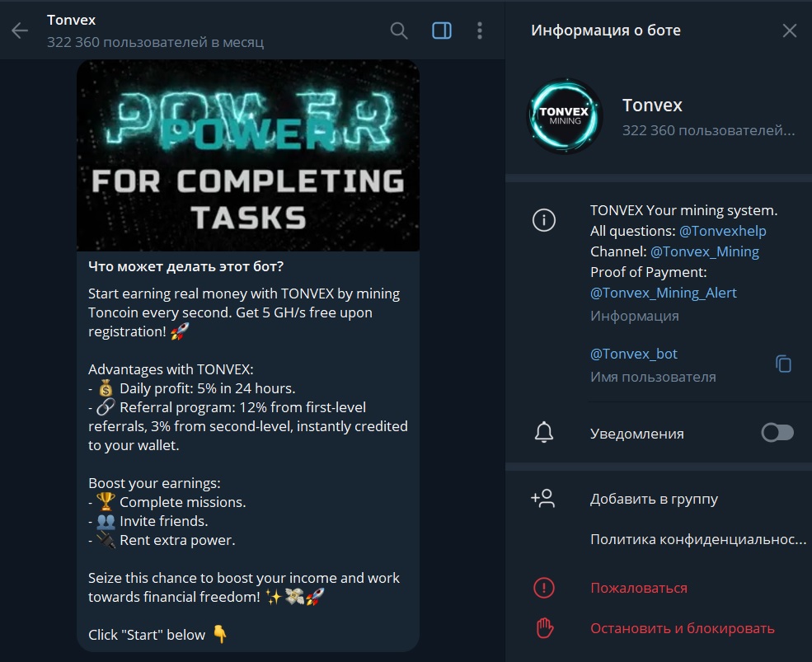Click the 'Информация о боте' panel title

[606, 31]
